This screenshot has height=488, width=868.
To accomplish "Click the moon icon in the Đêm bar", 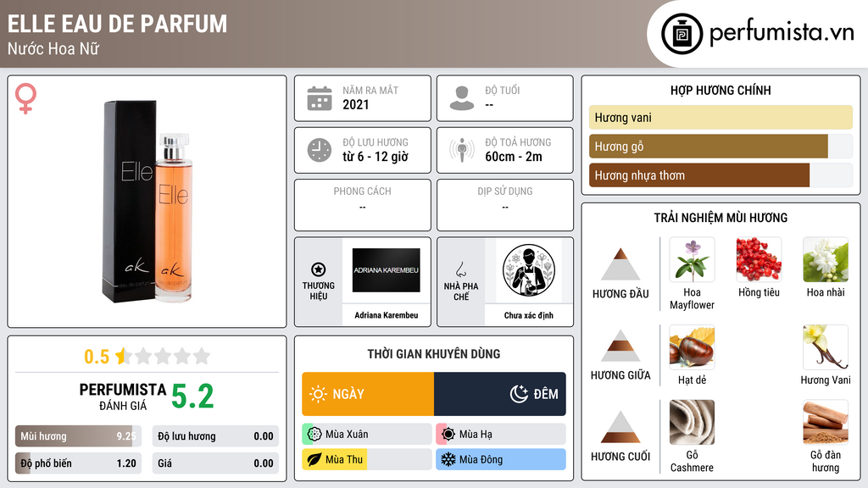I will (519, 394).
